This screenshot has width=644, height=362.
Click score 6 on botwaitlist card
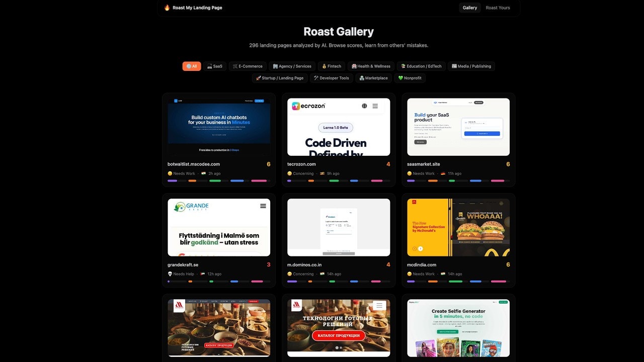pyautogui.click(x=268, y=164)
